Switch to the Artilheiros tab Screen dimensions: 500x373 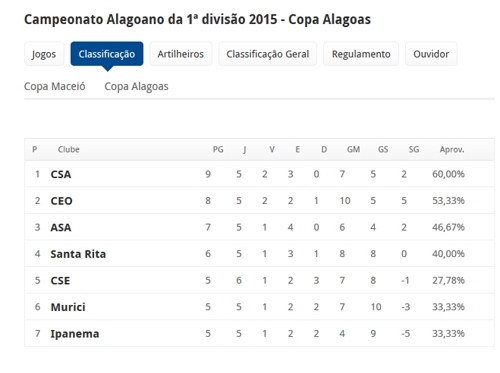pyautogui.click(x=181, y=54)
